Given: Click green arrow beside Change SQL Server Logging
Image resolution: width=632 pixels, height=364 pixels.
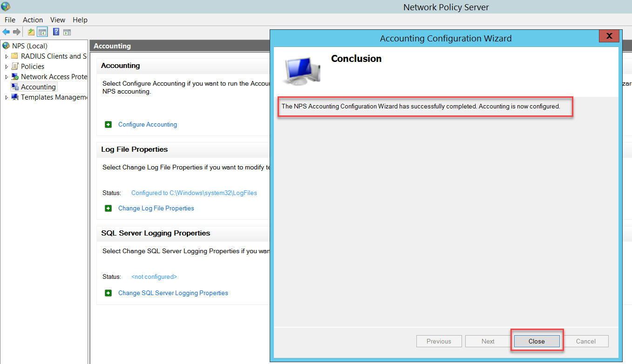Looking at the screenshot, I should tap(109, 293).
